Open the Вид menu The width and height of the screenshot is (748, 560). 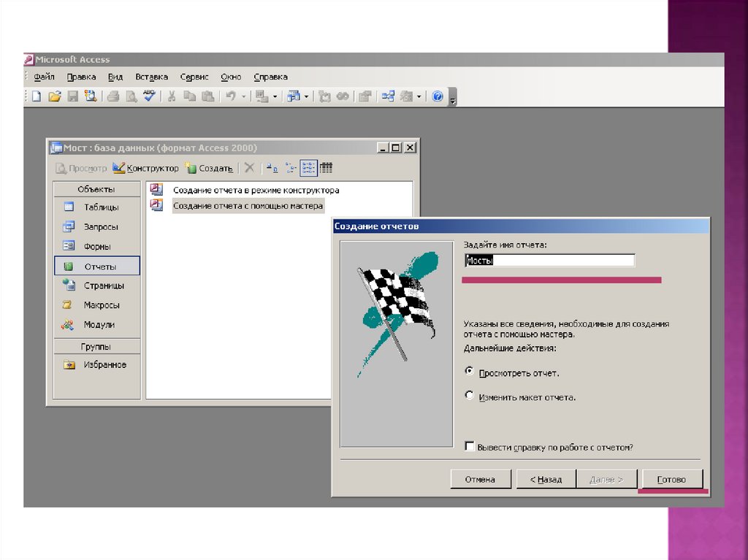[x=115, y=77]
